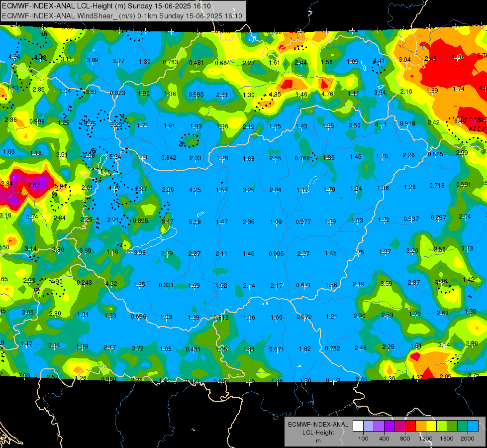Click the wind shear value 3.25
487x448 pixels.
coord(248,190)
